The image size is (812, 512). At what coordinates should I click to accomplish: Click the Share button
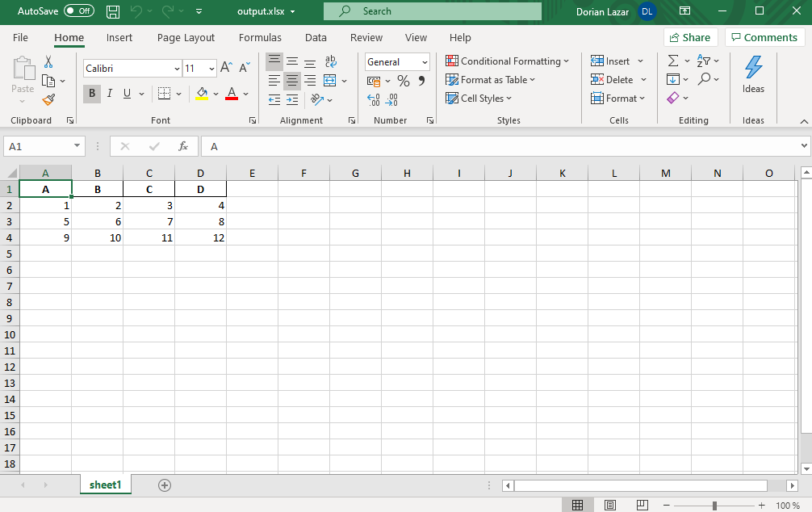click(x=690, y=37)
